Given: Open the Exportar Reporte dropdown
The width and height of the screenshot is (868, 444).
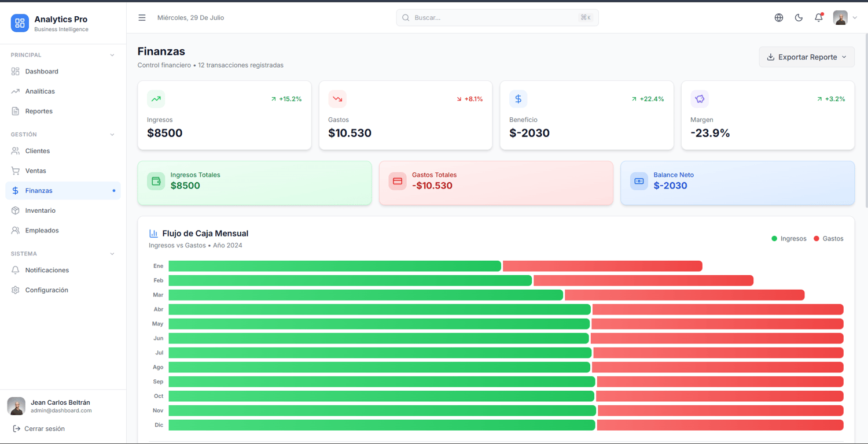Looking at the screenshot, I should 807,57.
